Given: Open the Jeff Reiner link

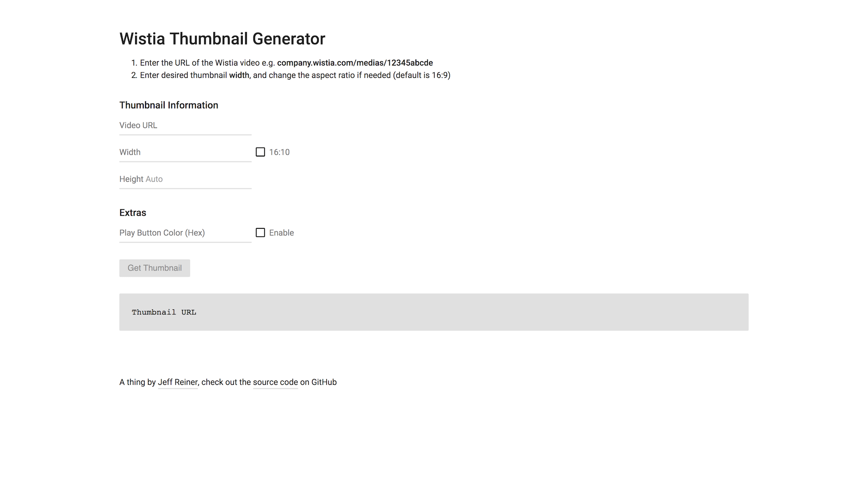Looking at the screenshot, I should point(177,382).
